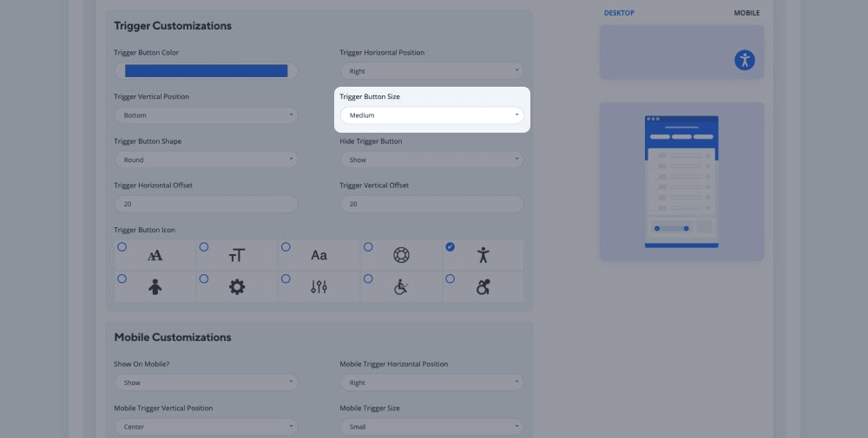This screenshot has height=438, width=868.
Task: Select the radio beside the Aa icon
Action: 286,246
